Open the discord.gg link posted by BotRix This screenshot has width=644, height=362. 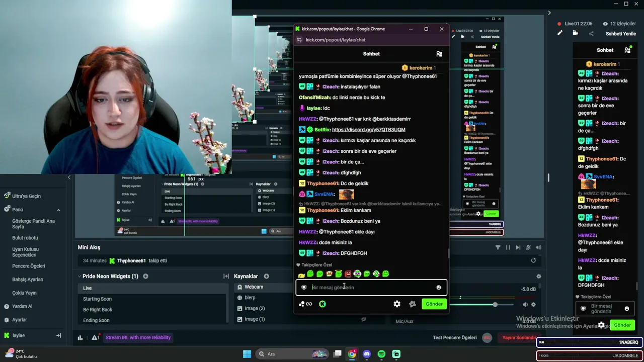369,130
